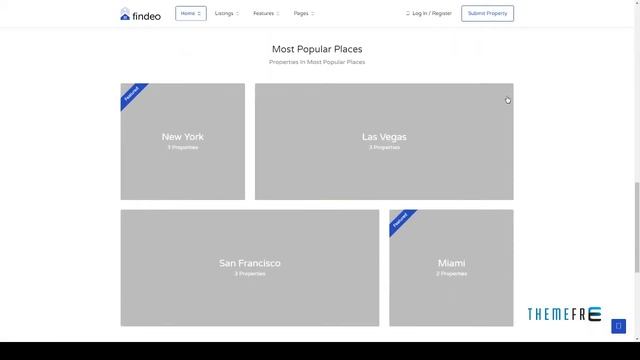Expand the Listings menu
The image size is (640, 360).
(x=227, y=13)
